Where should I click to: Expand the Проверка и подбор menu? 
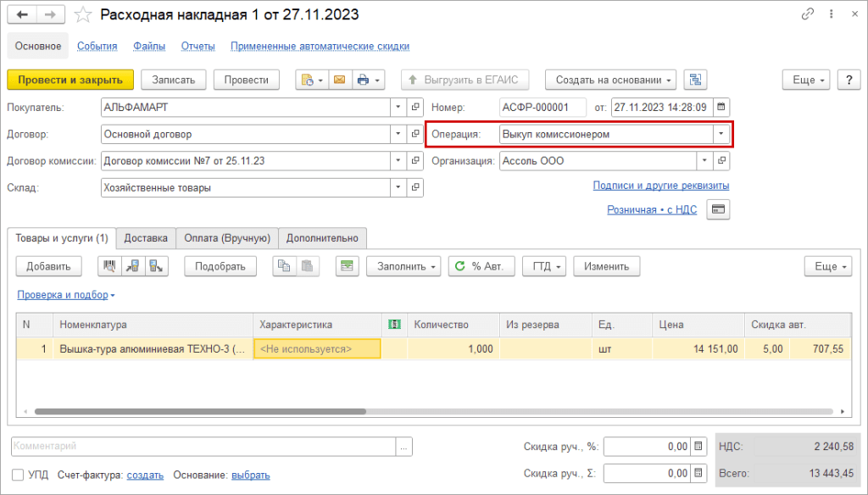tap(66, 295)
